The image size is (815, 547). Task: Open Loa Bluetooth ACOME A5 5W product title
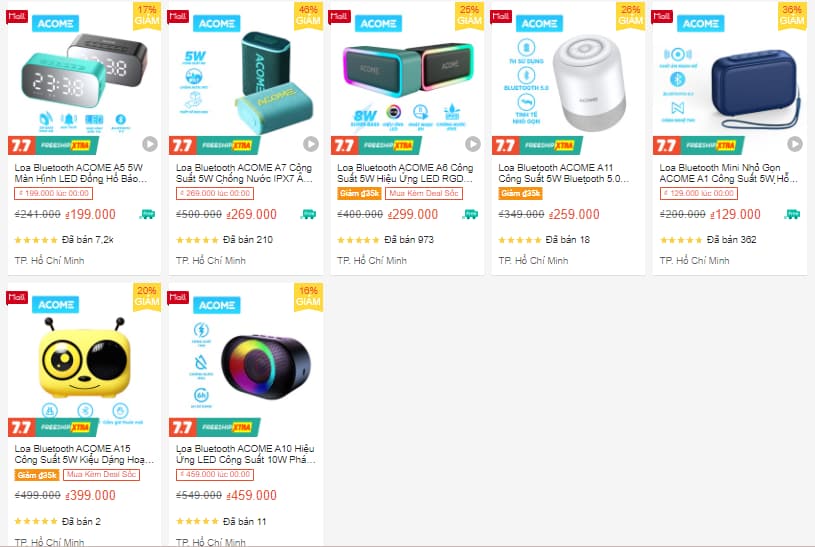click(81, 173)
